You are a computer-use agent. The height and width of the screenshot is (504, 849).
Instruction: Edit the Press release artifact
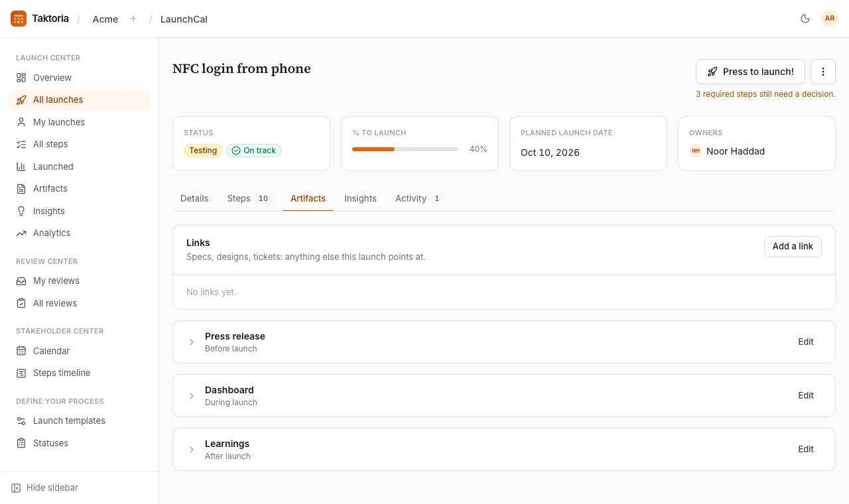click(x=806, y=342)
